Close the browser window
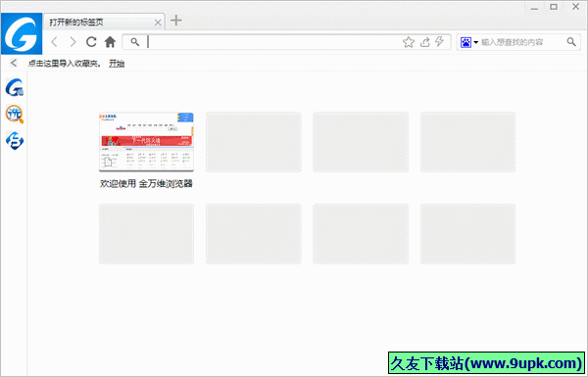 coord(575,7)
